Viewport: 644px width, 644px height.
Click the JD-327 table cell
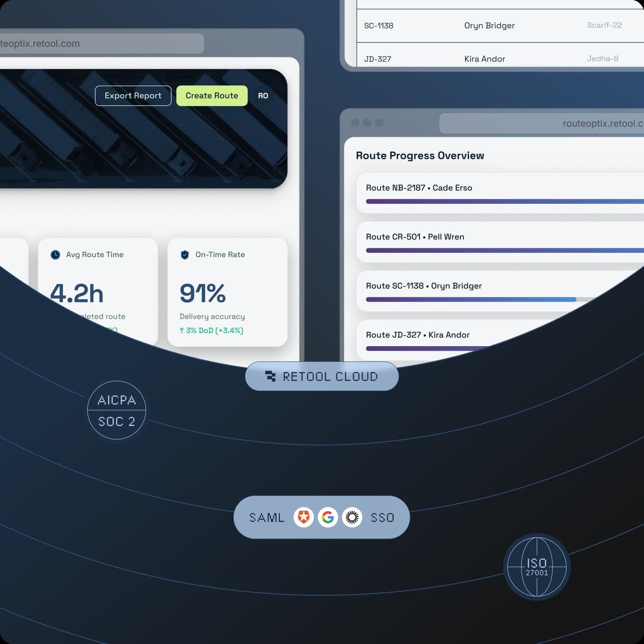pos(378,59)
